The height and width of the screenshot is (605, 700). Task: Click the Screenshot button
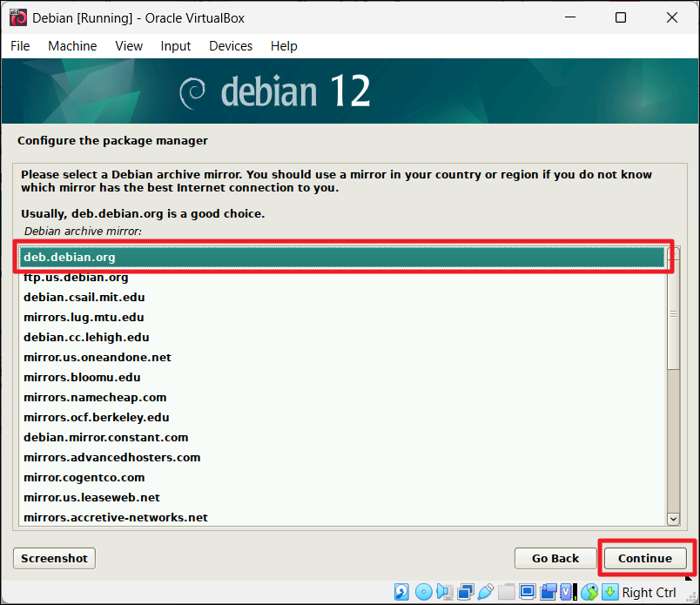pyautogui.click(x=54, y=558)
